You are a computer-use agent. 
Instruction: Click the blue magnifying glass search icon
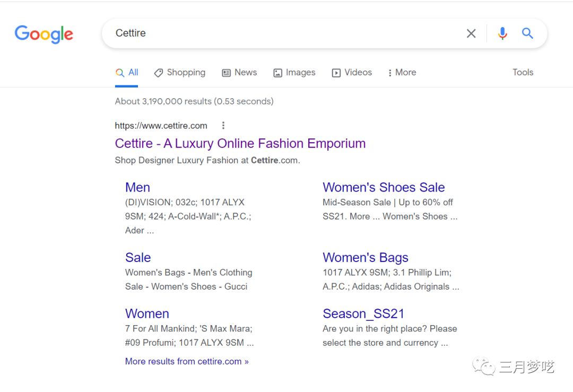(527, 33)
